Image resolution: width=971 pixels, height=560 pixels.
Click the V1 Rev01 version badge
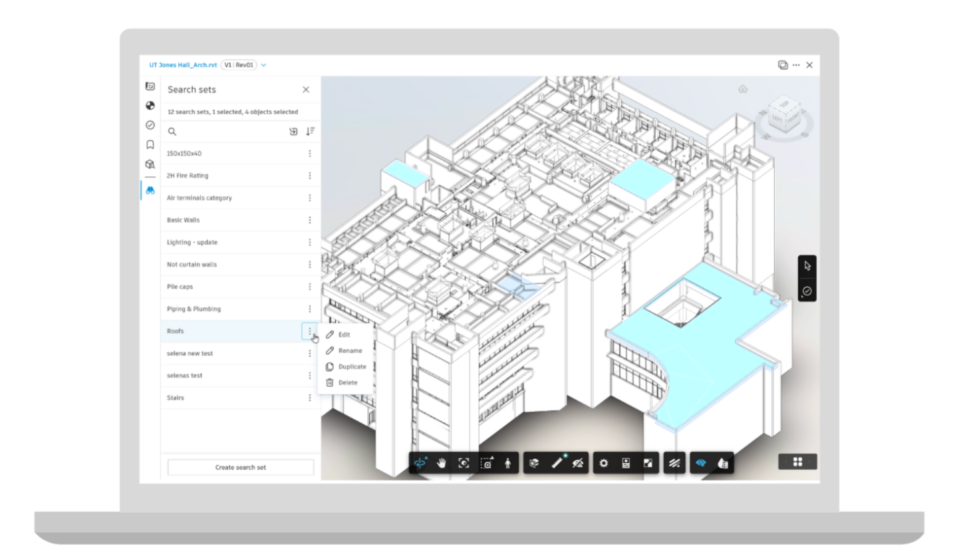point(239,65)
